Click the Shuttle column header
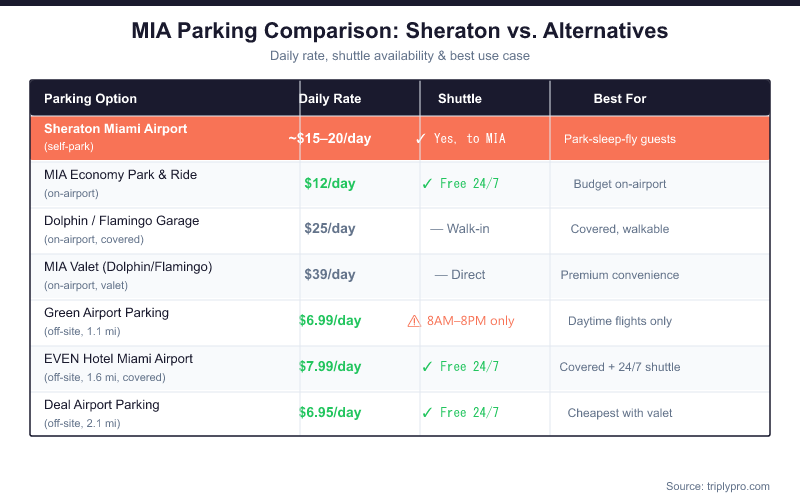The width and height of the screenshot is (800, 500). pos(460,99)
